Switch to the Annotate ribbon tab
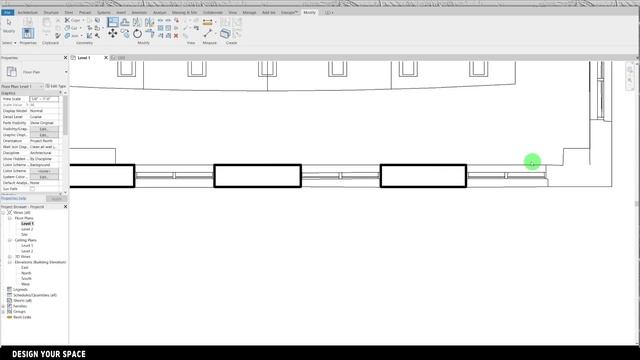This screenshot has height=360, width=640. [x=139, y=13]
